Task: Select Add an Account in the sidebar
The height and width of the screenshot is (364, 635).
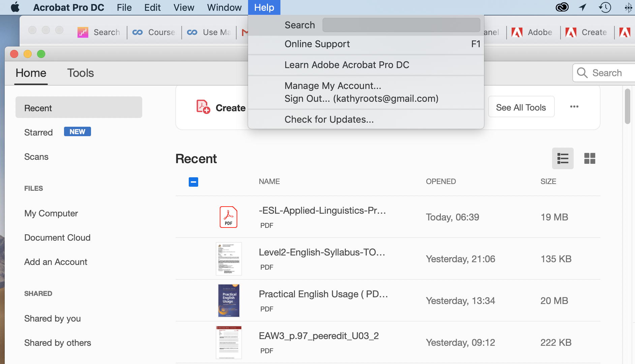Action: click(x=56, y=262)
